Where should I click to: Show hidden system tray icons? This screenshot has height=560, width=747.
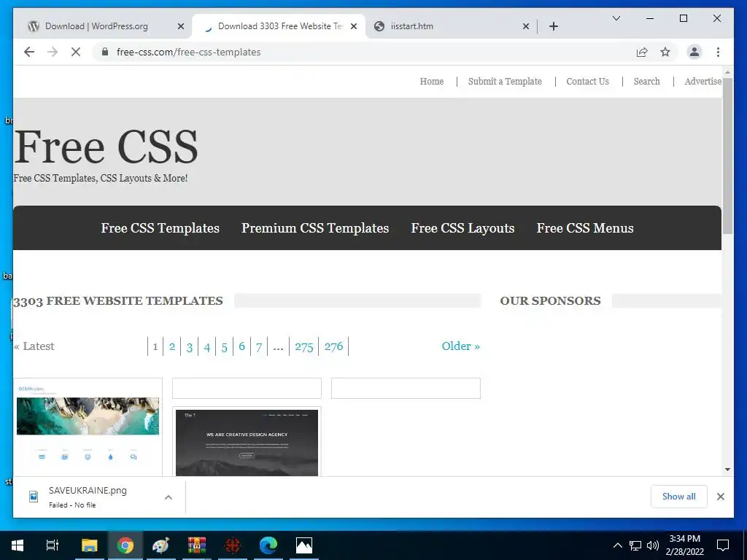(617, 545)
